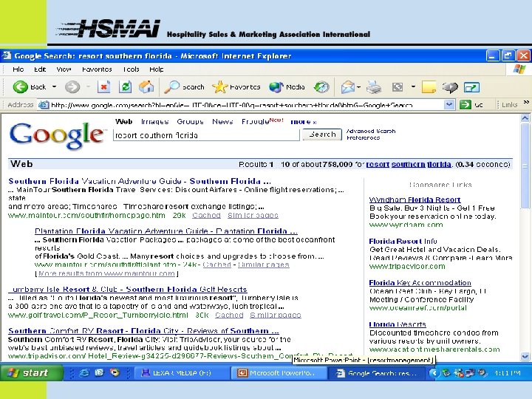Image resolution: width=532 pixels, height=399 pixels.
Task: Click the Internet Explorer quick launch icon
Action: click(x=84, y=373)
